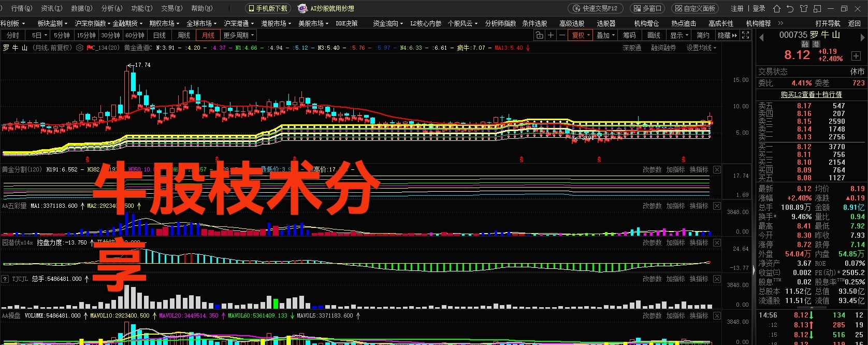Click the TJCJL help question icon
The height and width of the screenshot is (345, 868).
[5, 279]
